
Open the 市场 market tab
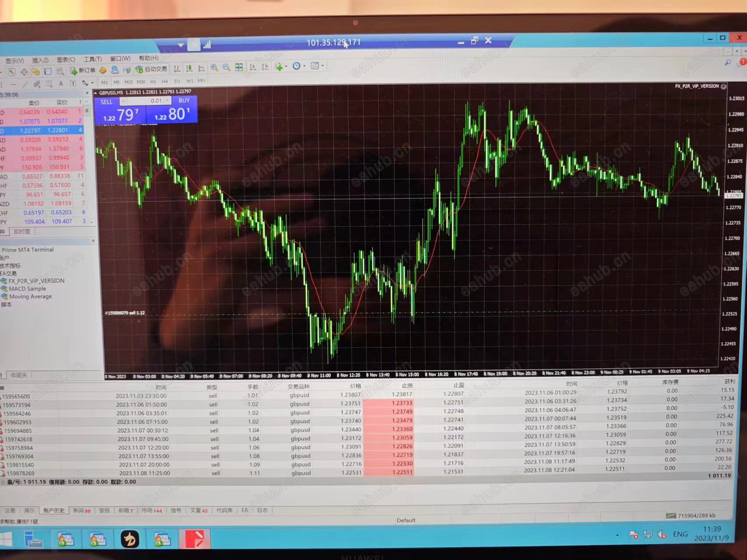152,511
